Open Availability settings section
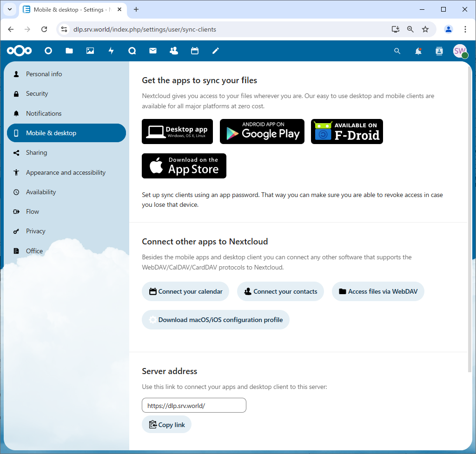The image size is (476, 454). pyautogui.click(x=66, y=192)
